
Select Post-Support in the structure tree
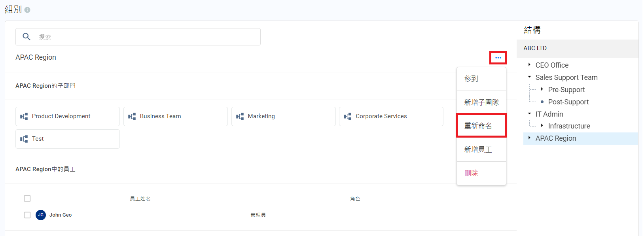[568, 102]
